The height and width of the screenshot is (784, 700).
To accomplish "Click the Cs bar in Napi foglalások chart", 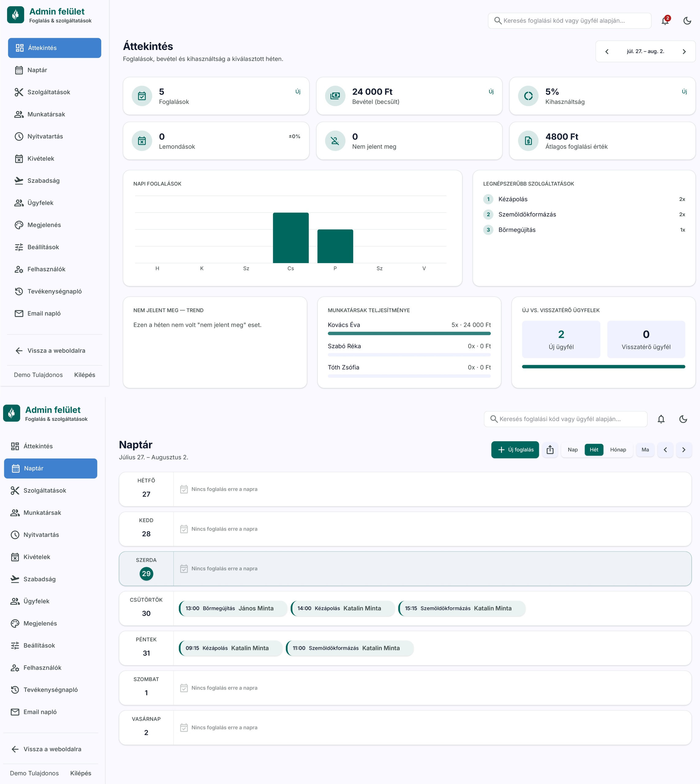I will [x=291, y=238].
